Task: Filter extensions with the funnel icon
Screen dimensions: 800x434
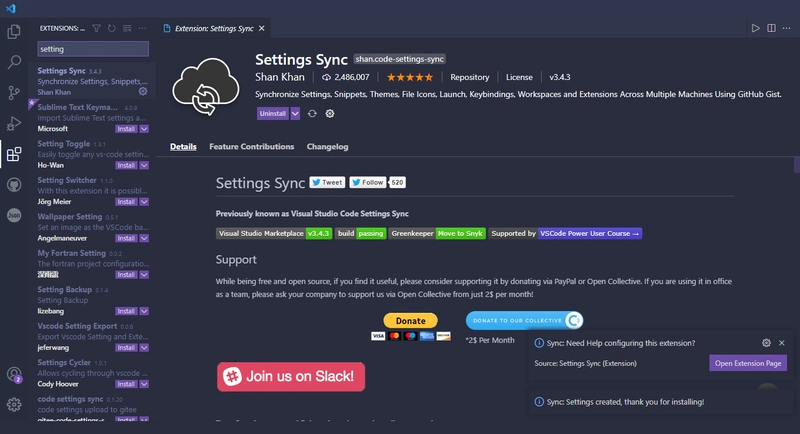Action: [x=96, y=28]
